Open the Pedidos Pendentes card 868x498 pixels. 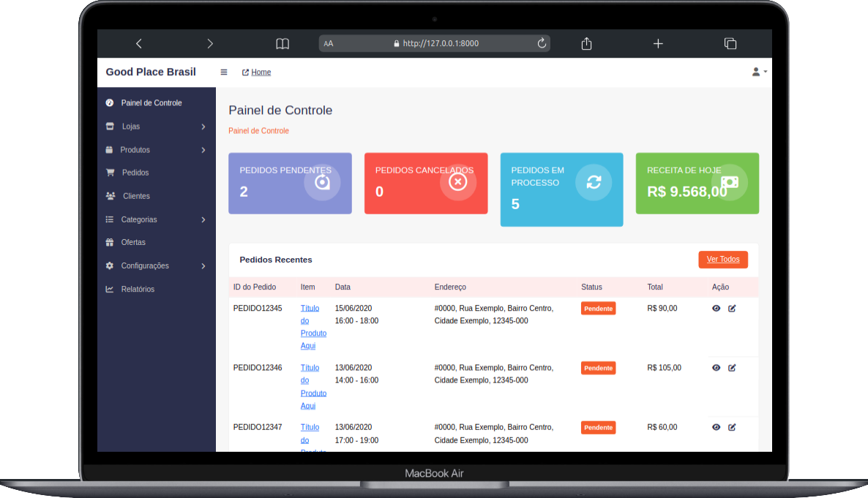point(290,183)
